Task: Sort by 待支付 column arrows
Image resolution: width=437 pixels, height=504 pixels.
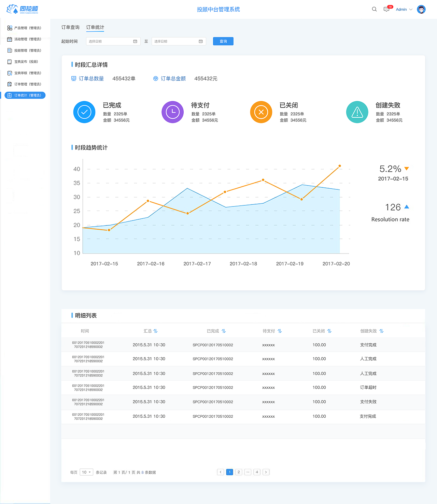Action: click(x=280, y=331)
